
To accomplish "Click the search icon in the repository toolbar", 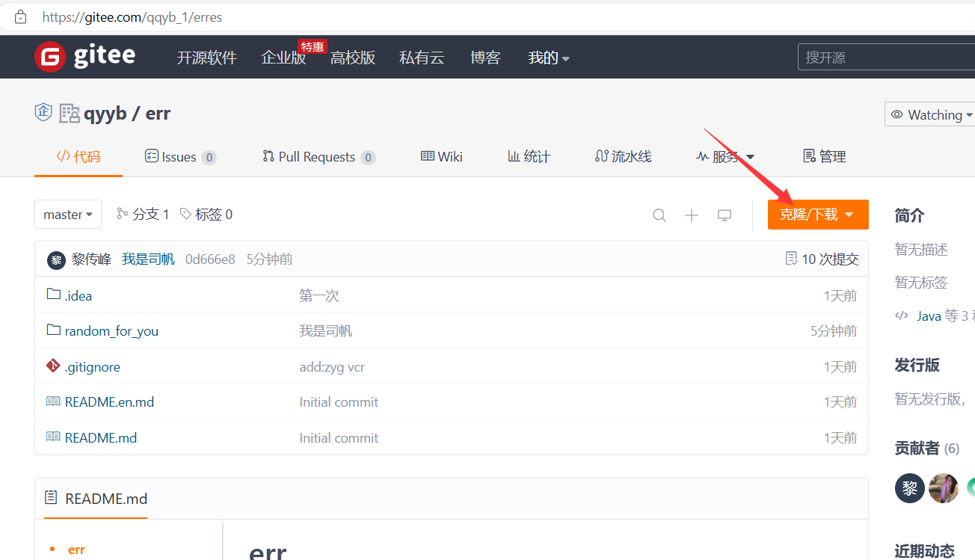I will [659, 215].
